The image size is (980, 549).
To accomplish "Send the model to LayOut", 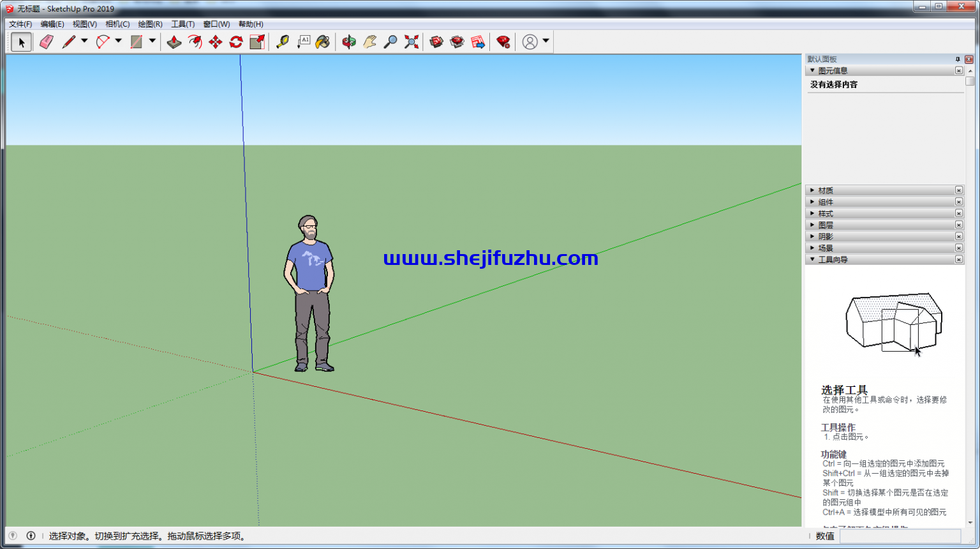I will (x=478, y=42).
